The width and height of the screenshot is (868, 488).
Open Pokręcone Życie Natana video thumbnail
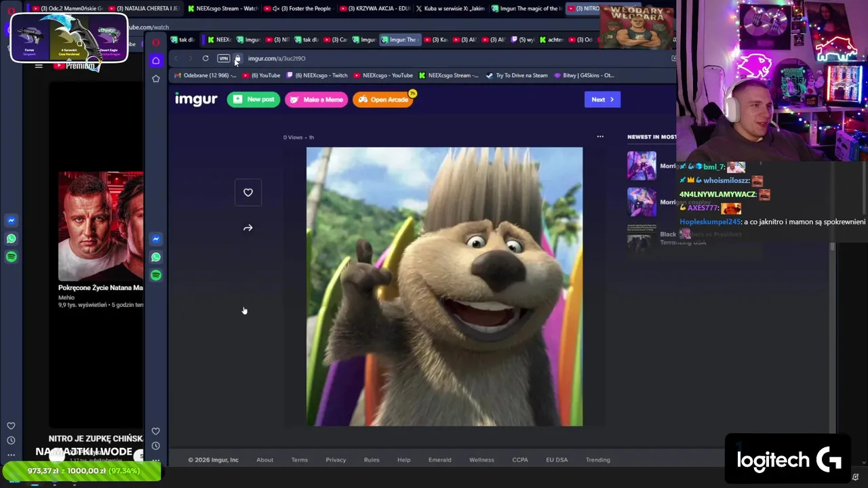click(x=100, y=226)
